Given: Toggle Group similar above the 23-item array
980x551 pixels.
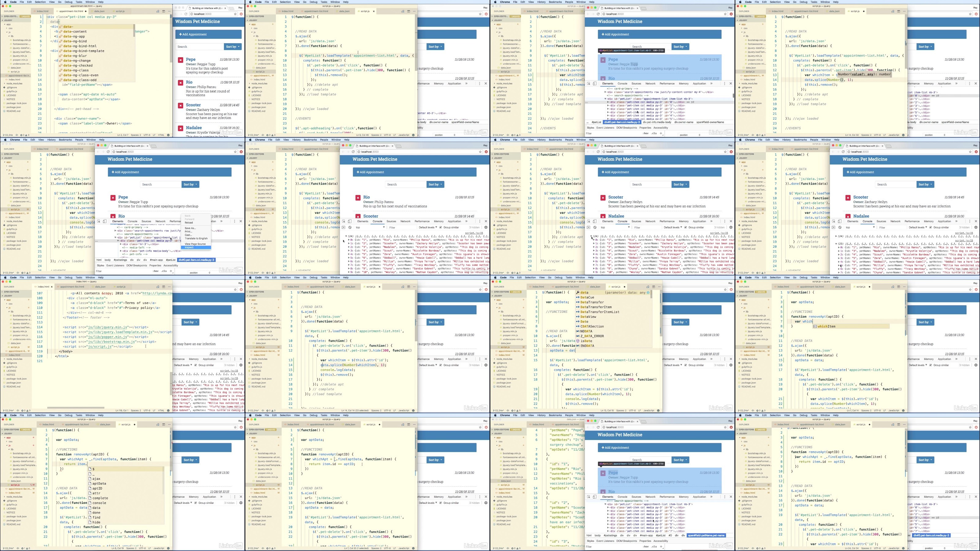Looking at the screenshot, I should pyautogui.click(x=931, y=227).
